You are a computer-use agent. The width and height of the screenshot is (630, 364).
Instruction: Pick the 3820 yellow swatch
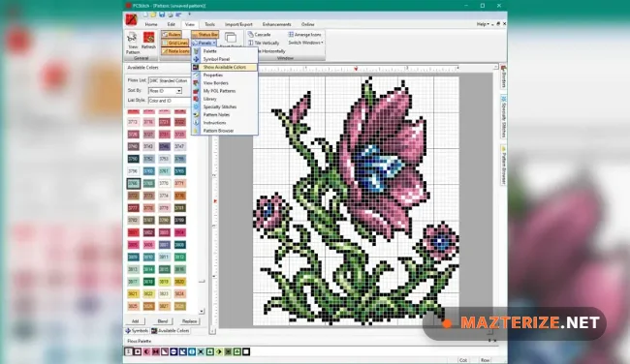tap(179, 282)
